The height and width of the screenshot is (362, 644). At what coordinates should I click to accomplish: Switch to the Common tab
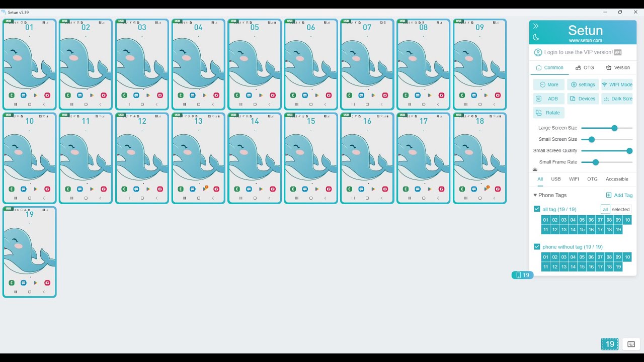tap(549, 67)
